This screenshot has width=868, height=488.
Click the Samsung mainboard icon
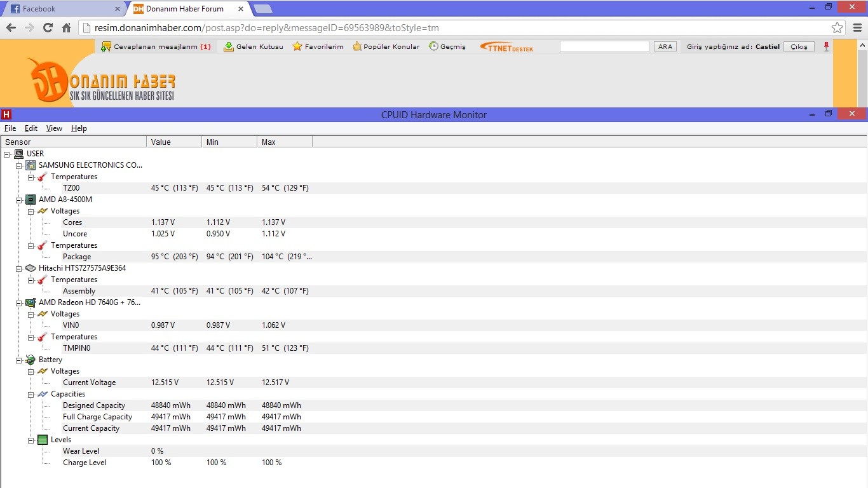pyautogui.click(x=31, y=165)
